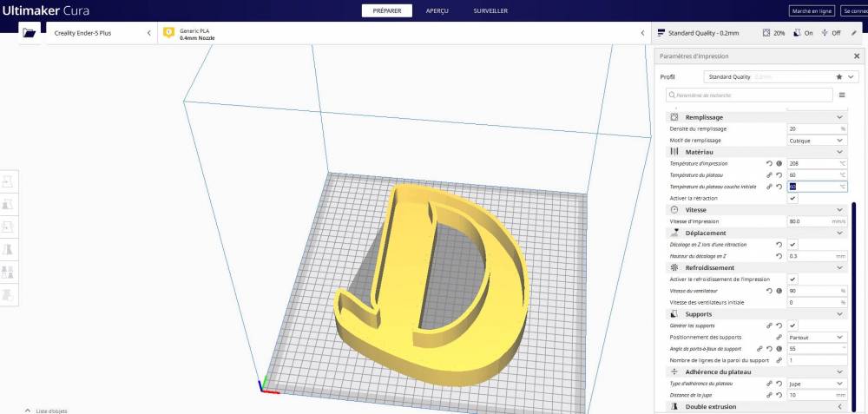The image size is (868, 414).
Task: Click the profile star icon
Action: coord(839,77)
